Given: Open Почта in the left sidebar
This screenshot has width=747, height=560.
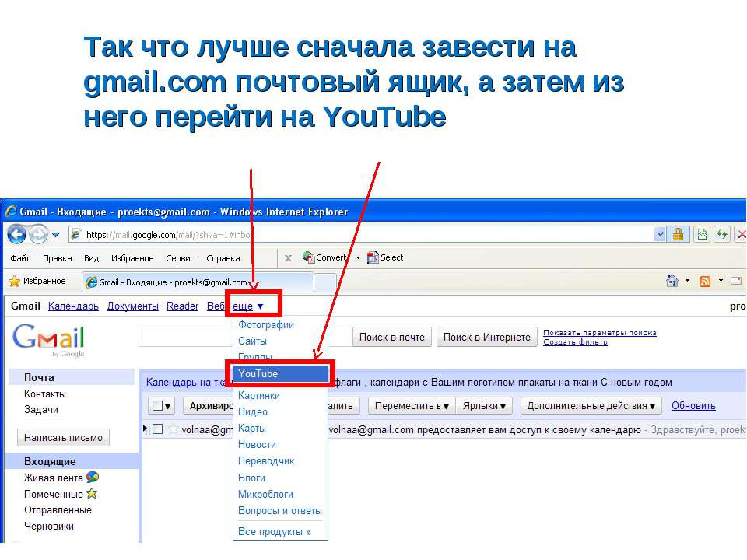Looking at the screenshot, I should click(x=39, y=378).
